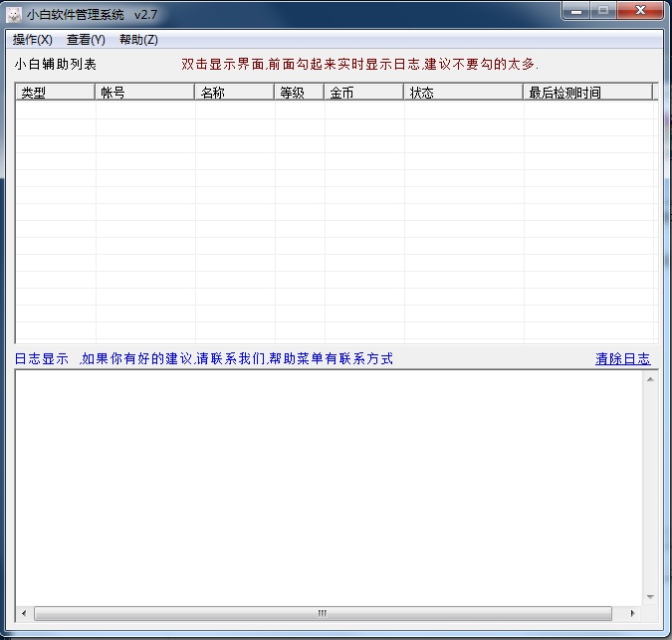Click the horizontal scrollbar's right arrow
Image resolution: width=672 pixels, height=640 pixels.
coord(633,613)
